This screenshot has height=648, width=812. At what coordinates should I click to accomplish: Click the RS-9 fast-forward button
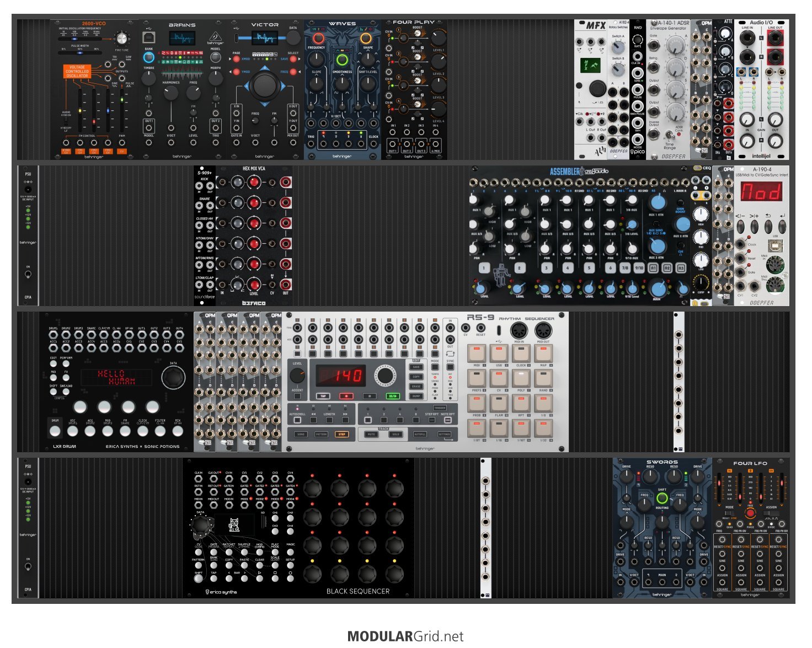pos(346,420)
